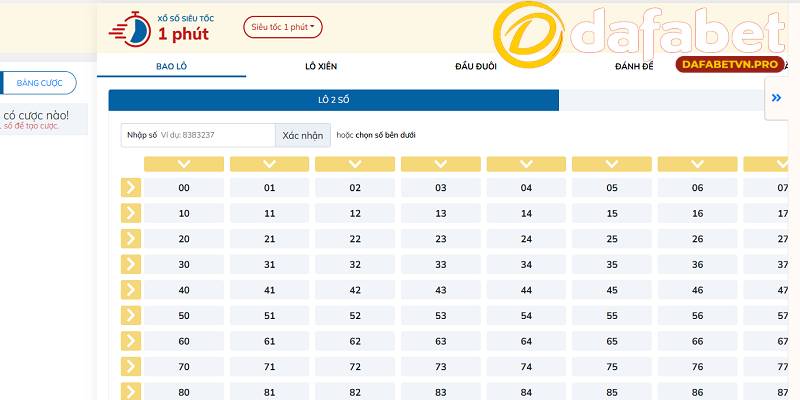Select entire row starting with 70

131,366
